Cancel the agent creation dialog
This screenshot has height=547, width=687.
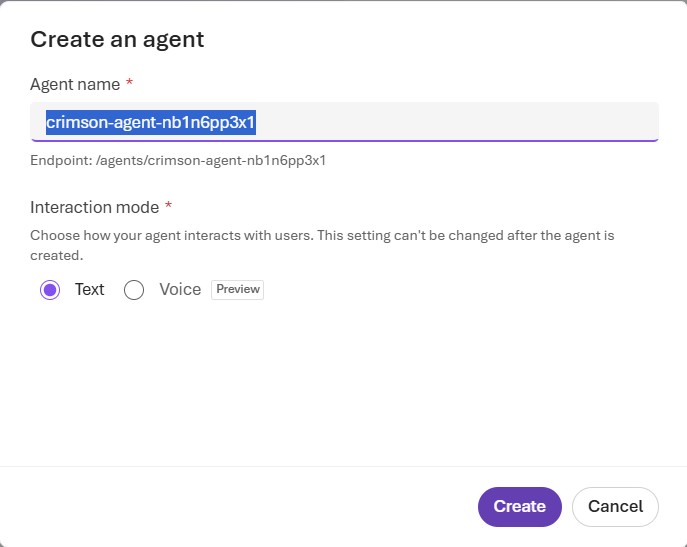pyautogui.click(x=615, y=507)
